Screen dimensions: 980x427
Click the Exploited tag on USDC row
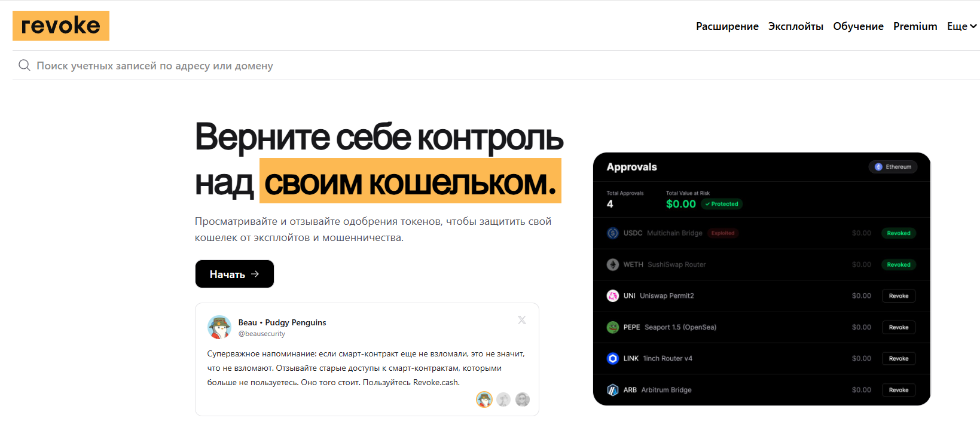click(723, 233)
